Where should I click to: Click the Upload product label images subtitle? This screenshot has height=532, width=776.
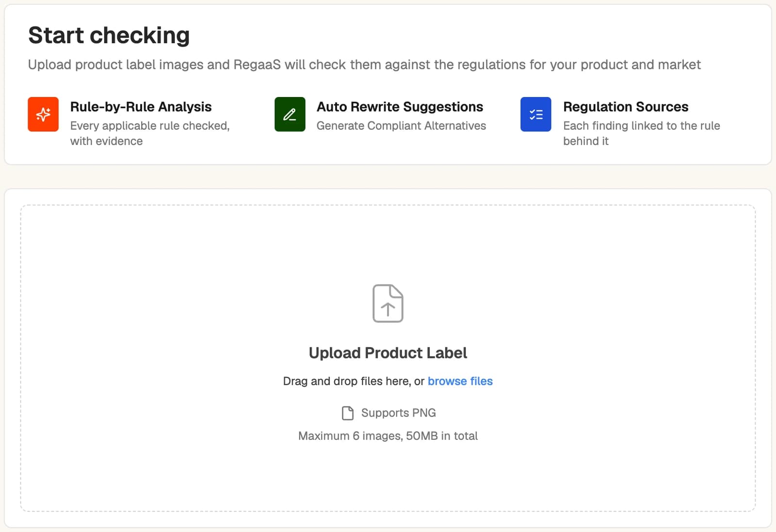click(364, 64)
